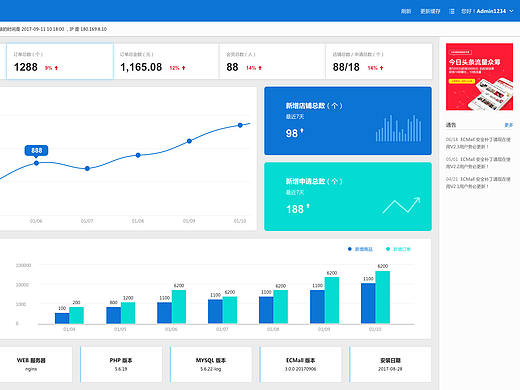The height and width of the screenshot is (390, 520).
Task: Click the line chart point at 01/10
Action: pyautogui.click(x=240, y=125)
